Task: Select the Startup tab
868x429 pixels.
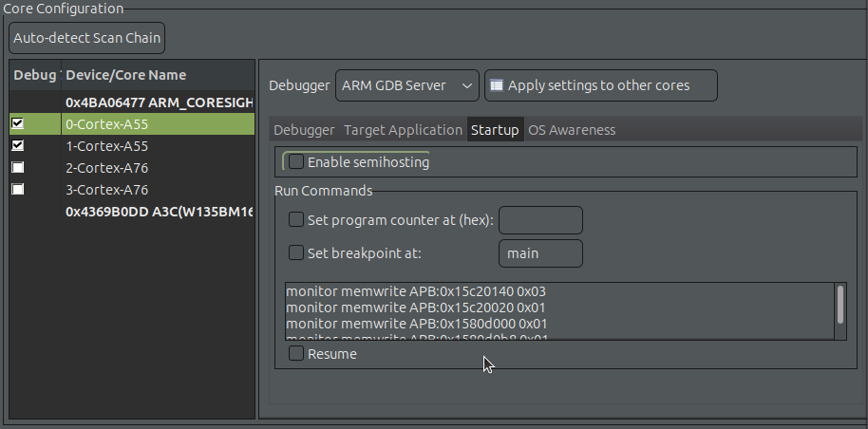Action: 495,130
